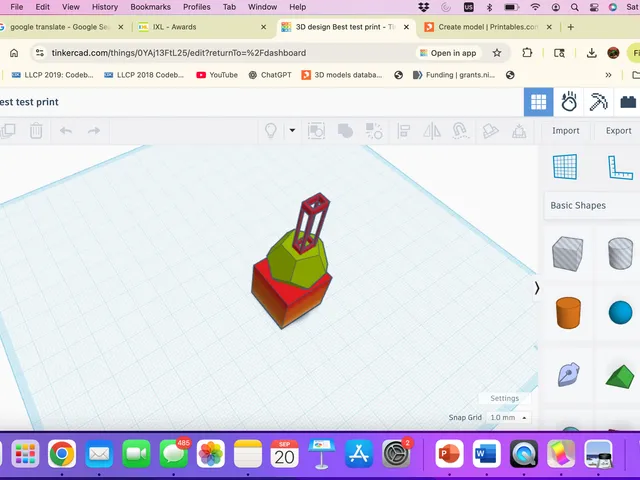Screen dimensions: 640x480
Task: Open the Sim Lab icon
Action: (569, 102)
